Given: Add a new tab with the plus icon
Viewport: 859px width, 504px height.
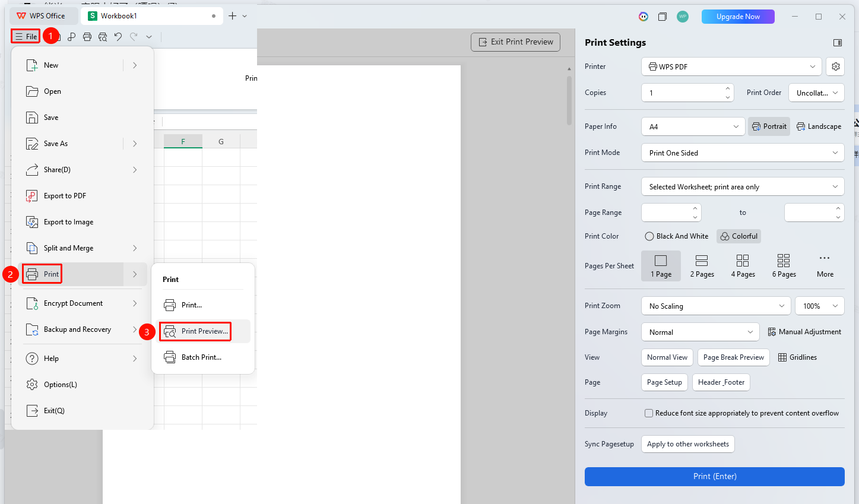Looking at the screenshot, I should (x=233, y=16).
